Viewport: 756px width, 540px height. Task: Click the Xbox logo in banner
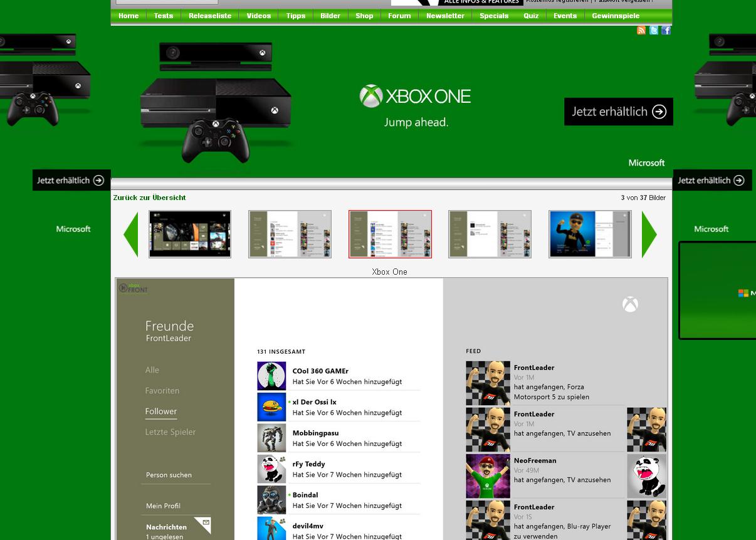pos(371,97)
